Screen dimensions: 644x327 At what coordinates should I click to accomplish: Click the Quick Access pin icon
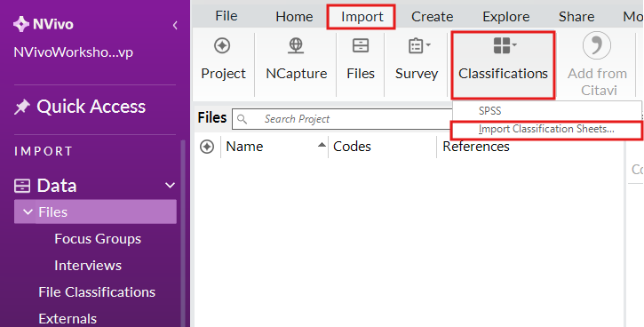[x=22, y=108]
